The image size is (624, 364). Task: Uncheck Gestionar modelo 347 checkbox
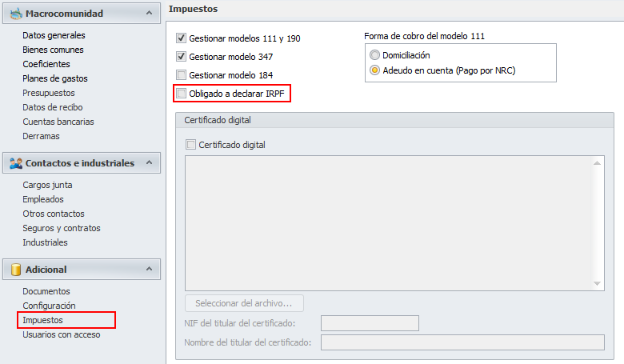181,57
